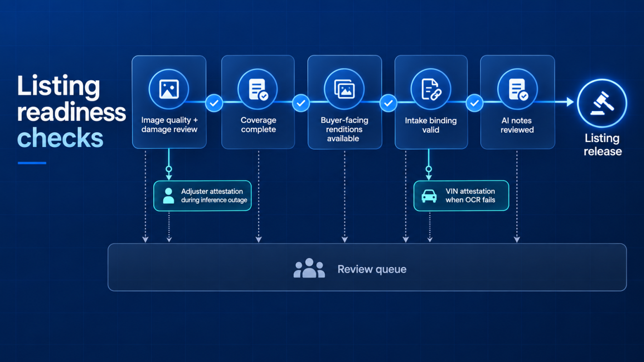
Task: Click the "when OCR fails" text
Action: click(470, 200)
